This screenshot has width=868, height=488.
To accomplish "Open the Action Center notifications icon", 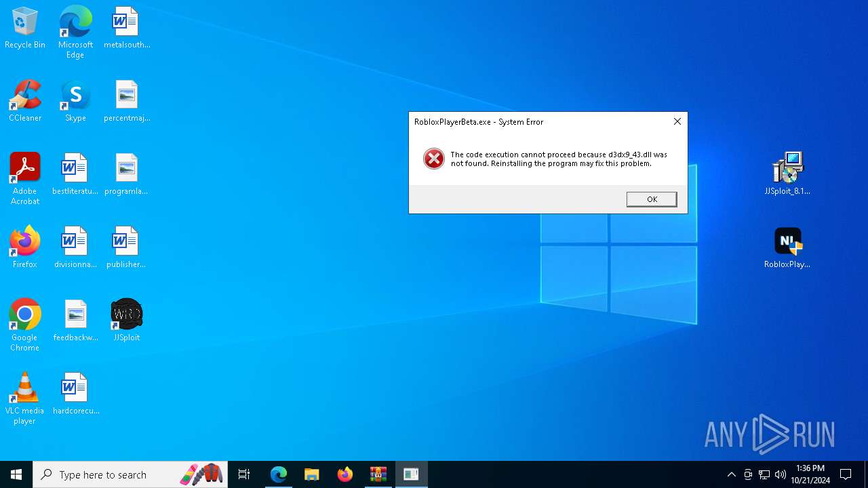I will pyautogui.click(x=846, y=474).
